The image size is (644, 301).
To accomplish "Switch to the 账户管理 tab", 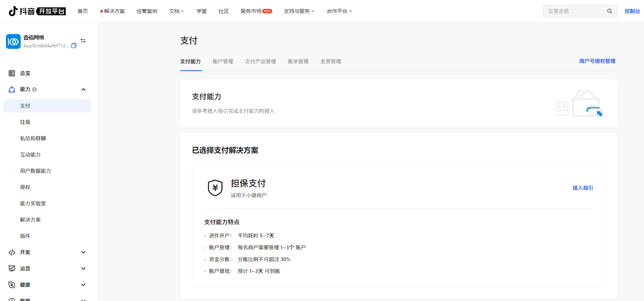I will tap(223, 61).
